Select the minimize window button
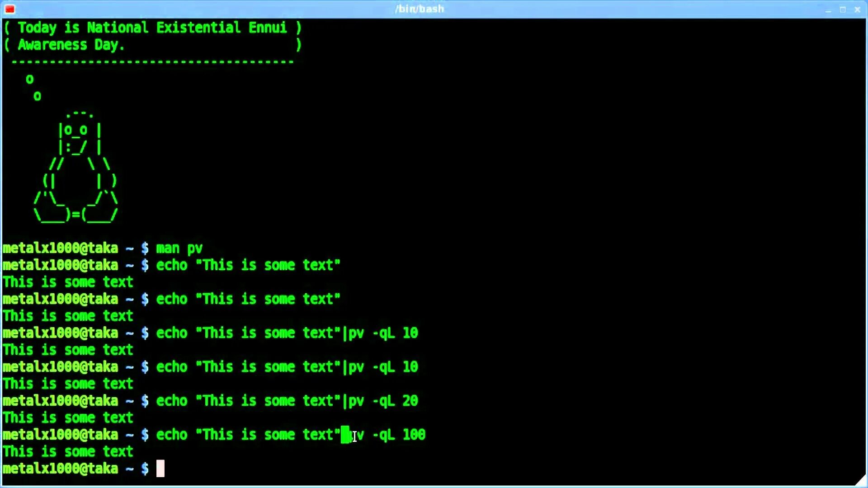The height and width of the screenshot is (488, 868). pos(828,8)
